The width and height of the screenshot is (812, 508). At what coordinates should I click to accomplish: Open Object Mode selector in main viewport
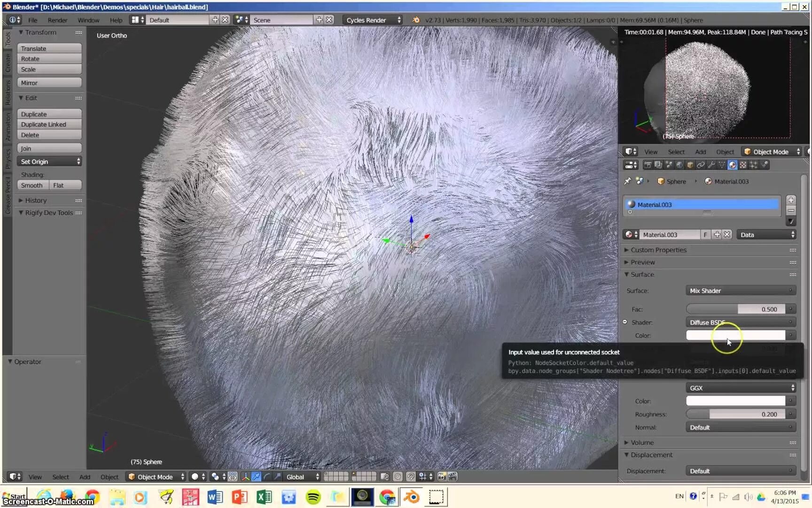156,476
